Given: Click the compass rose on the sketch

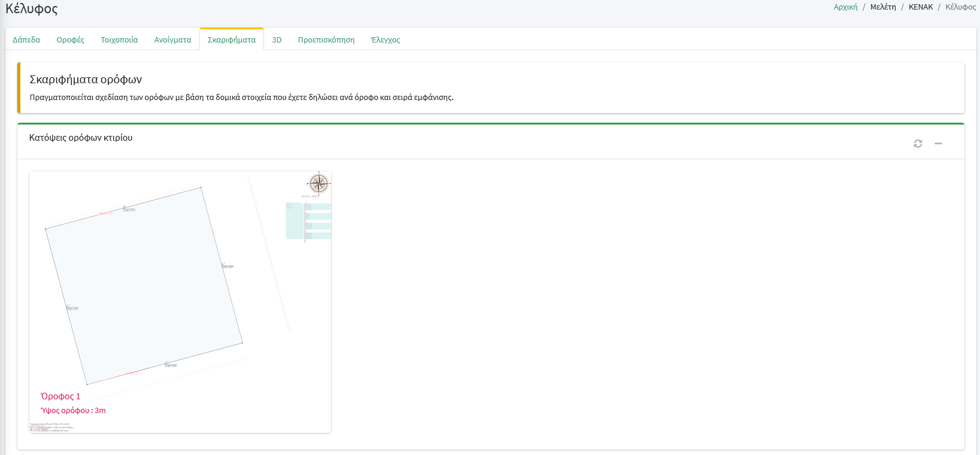Looking at the screenshot, I should point(318,183).
